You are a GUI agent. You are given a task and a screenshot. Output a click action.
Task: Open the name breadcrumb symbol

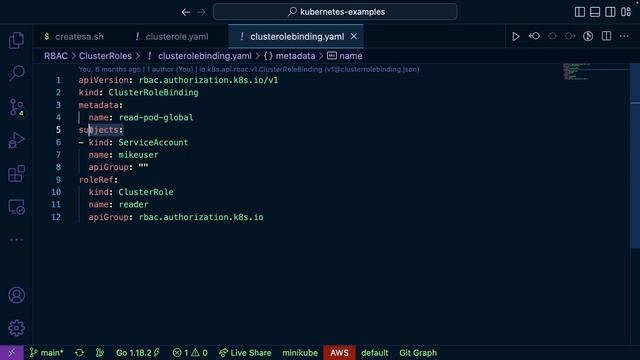(350, 56)
